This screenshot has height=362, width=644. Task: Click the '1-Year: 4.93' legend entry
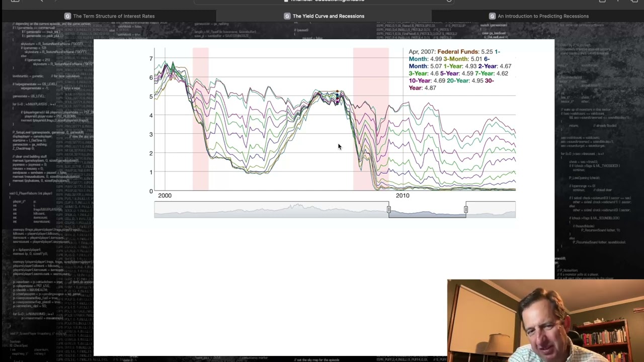[460, 66]
